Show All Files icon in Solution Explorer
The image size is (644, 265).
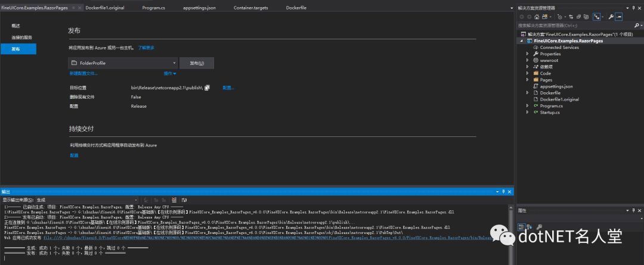[586, 17]
